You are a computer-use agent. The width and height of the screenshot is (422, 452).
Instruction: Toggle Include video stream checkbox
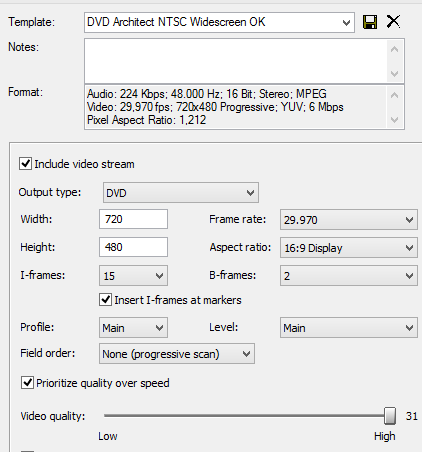[25, 164]
